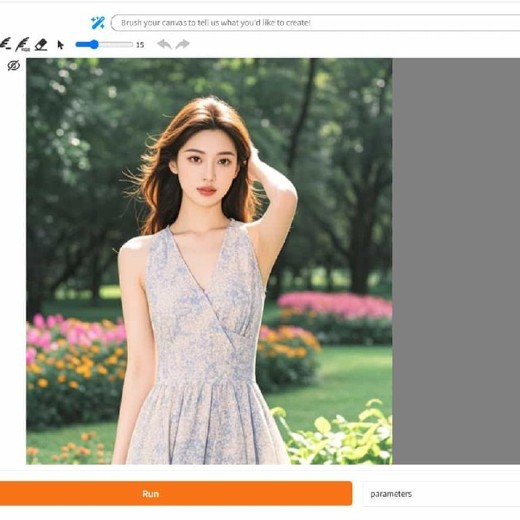Expand the parameters section
The image size is (520, 520).
tap(391, 494)
